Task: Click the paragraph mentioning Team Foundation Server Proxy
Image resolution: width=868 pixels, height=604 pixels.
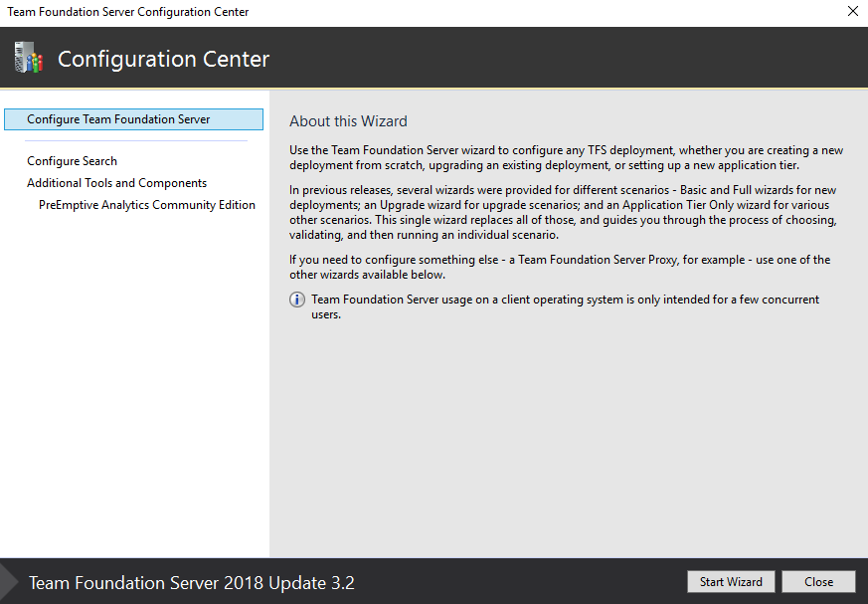Action: click(560, 267)
